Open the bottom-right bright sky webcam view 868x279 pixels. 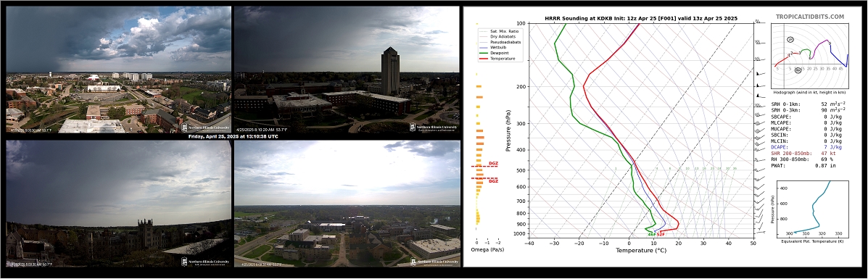point(347,203)
